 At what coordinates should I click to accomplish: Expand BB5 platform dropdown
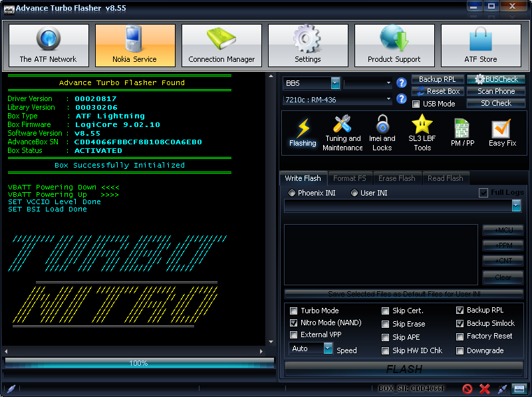335,83
